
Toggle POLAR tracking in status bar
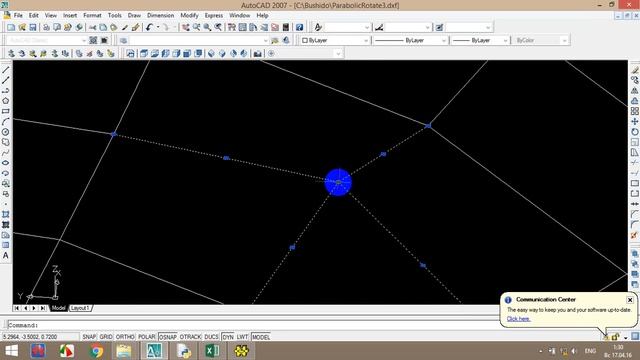click(147, 337)
